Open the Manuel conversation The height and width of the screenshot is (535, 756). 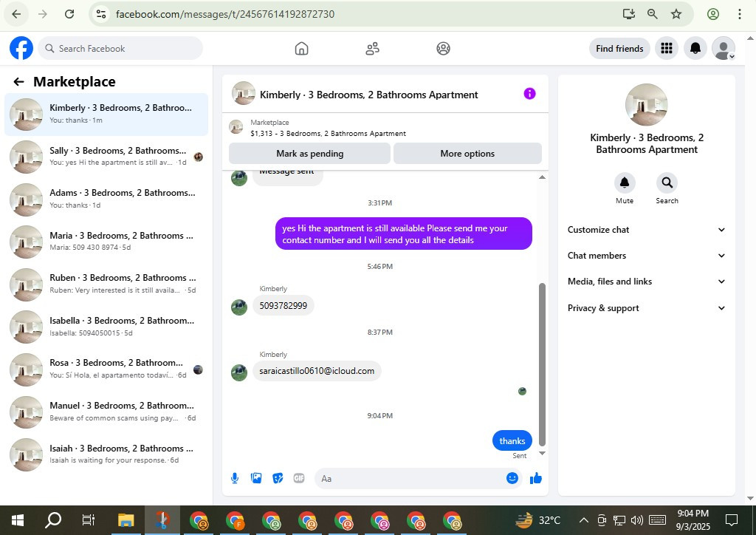coord(106,412)
